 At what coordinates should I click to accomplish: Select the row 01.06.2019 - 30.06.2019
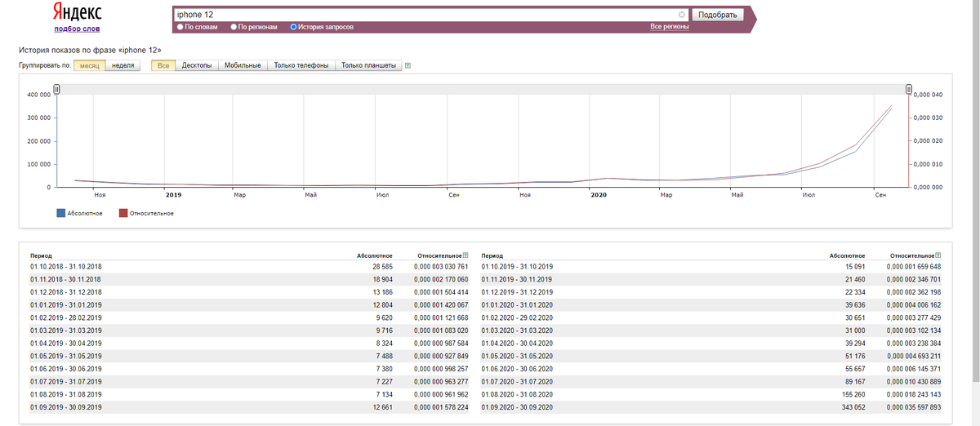click(249, 368)
